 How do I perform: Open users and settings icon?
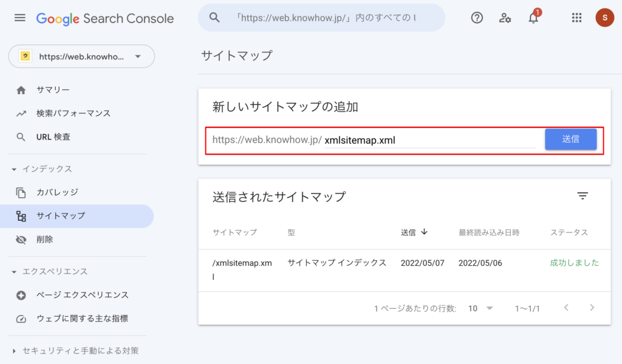[x=505, y=18]
